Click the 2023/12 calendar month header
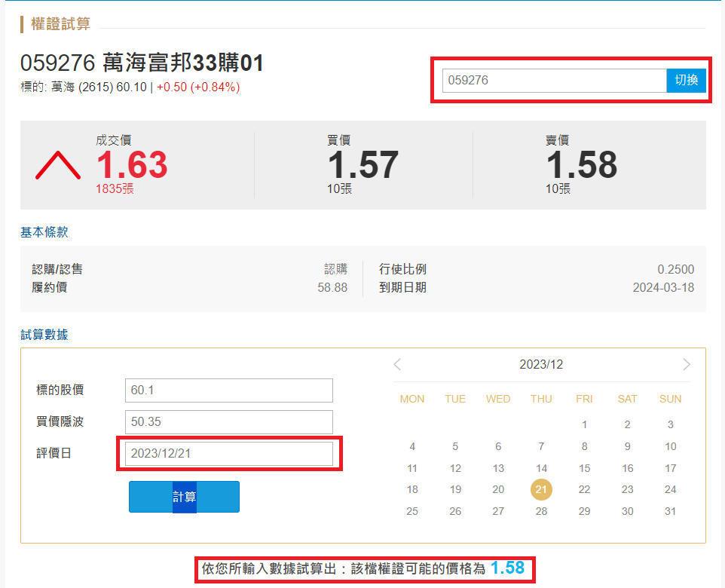This screenshot has width=725, height=588. (541, 365)
